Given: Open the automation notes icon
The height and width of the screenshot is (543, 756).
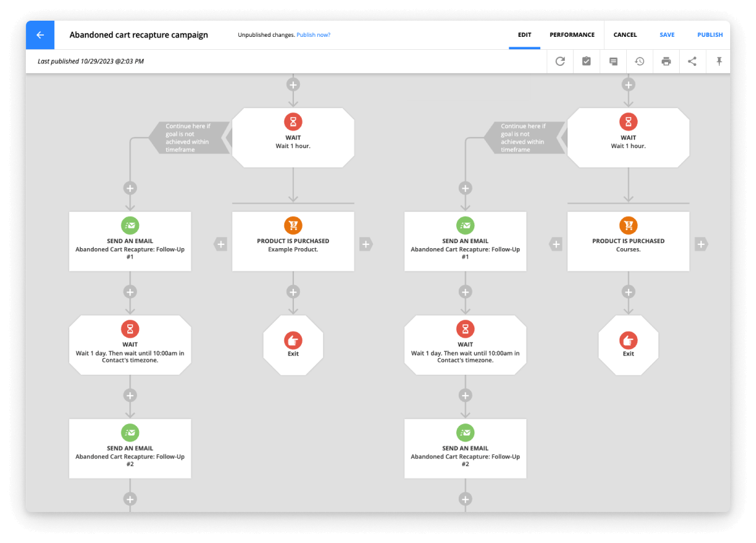Looking at the screenshot, I should pos(613,61).
